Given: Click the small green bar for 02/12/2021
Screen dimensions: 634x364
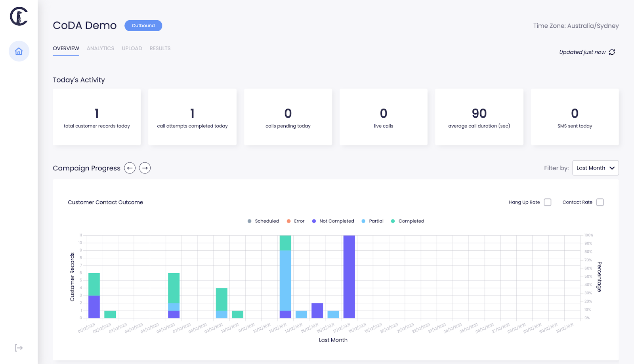Looking at the screenshot, I should 110,314.
